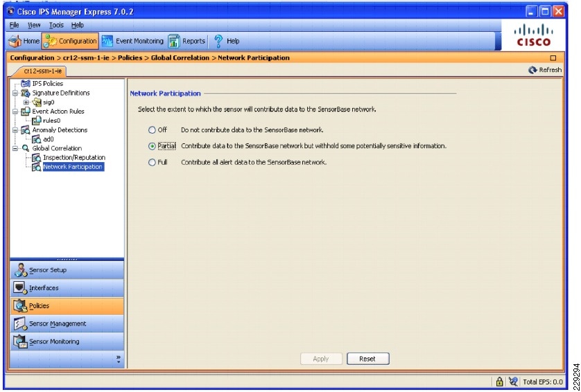Image resolution: width=581 pixels, height=392 pixels.
Task: Select the Full radio button
Action: coord(152,163)
